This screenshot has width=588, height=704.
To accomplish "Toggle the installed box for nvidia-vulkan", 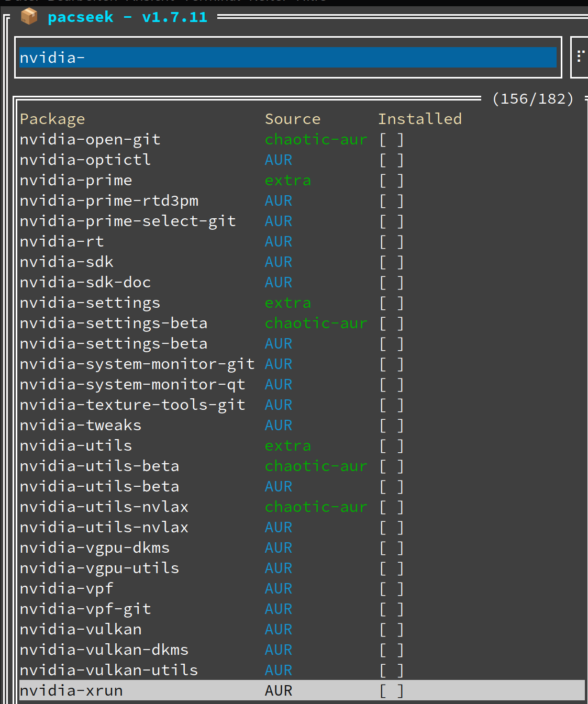I will (392, 630).
